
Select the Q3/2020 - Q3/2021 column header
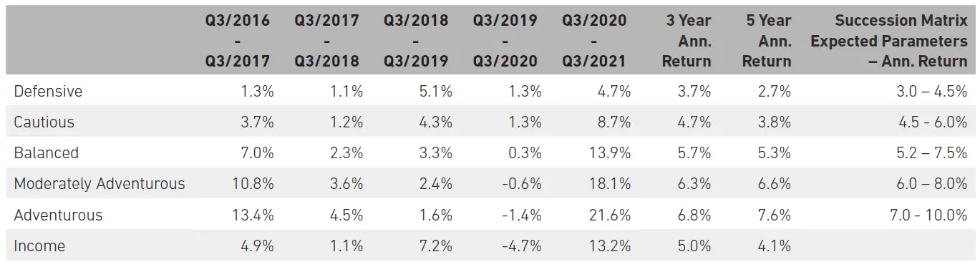pos(594,41)
